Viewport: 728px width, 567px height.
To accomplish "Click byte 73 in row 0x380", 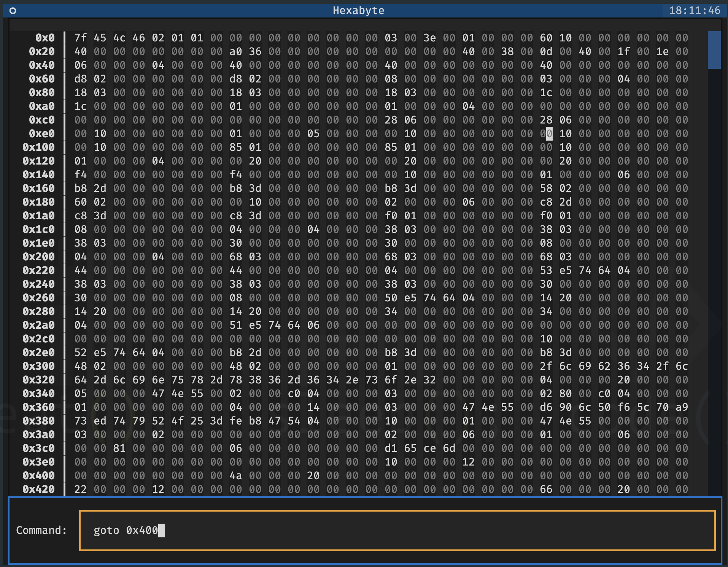I will pos(81,421).
